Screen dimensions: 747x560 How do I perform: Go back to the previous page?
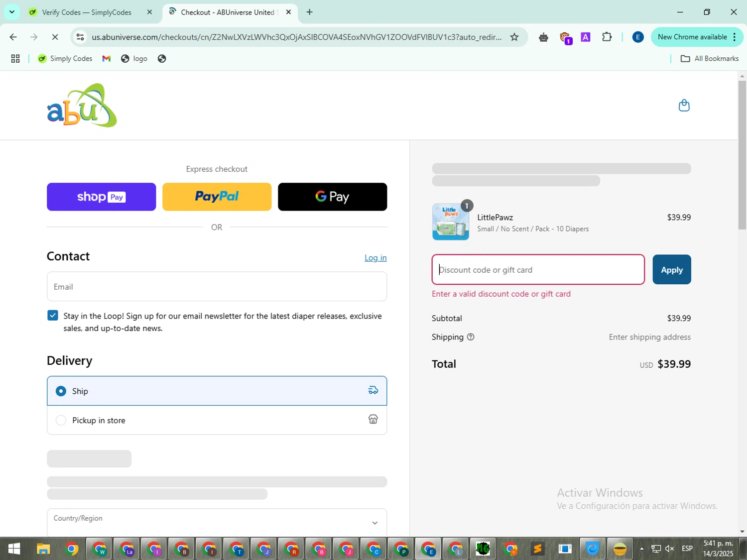(13, 37)
